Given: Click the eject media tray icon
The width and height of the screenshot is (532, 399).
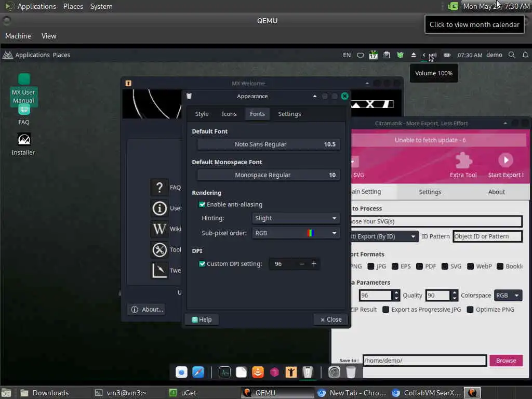Looking at the screenshot, I should pos(413,55).
